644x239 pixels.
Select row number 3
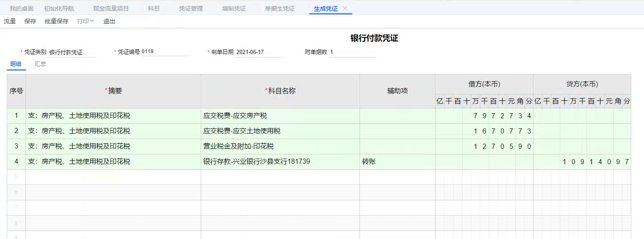click(x=16, y=146)
